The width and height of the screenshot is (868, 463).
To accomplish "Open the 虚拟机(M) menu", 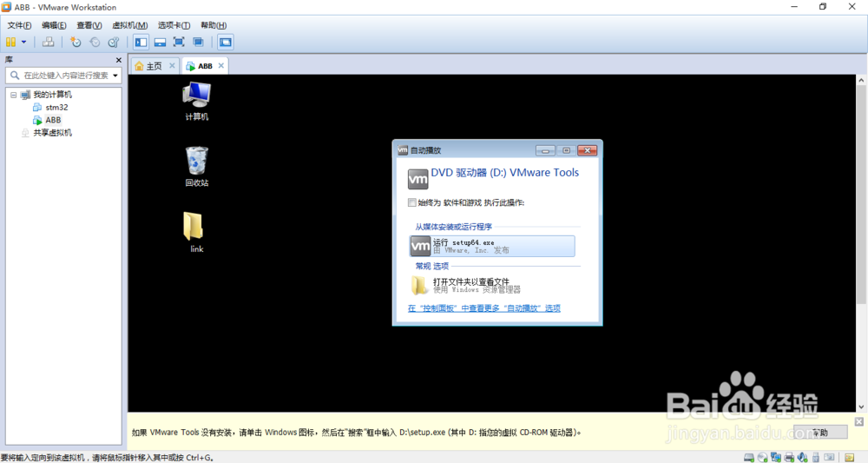I will click(x=129, y=25).
